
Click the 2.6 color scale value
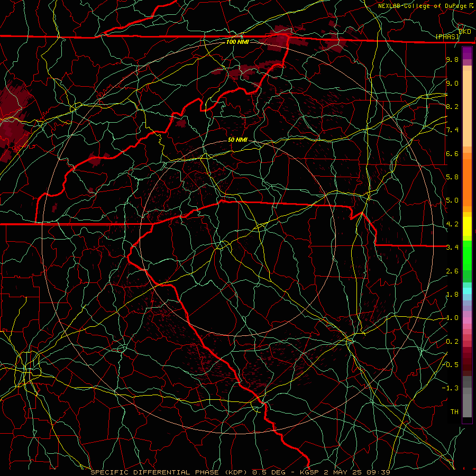(x=452, y=271)
